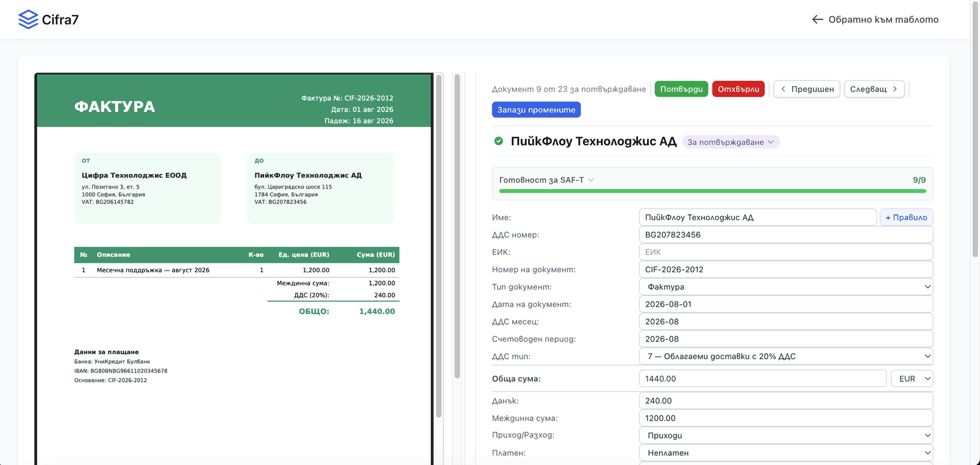
Task: Click the invoice preview scrollbar
Action: click(x=439, y=245)
